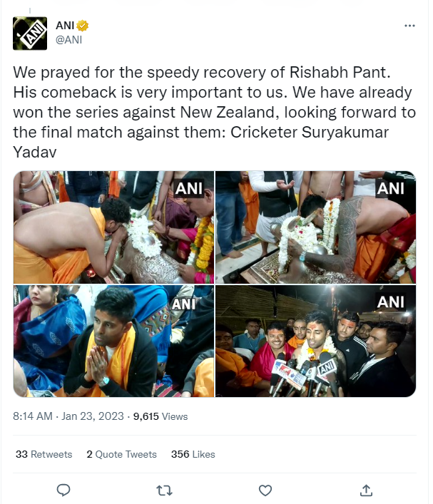The width and height of the screenshot is (433, 504).
Task: View the 33 Retweets list
Action: click(x=44, y=454)
